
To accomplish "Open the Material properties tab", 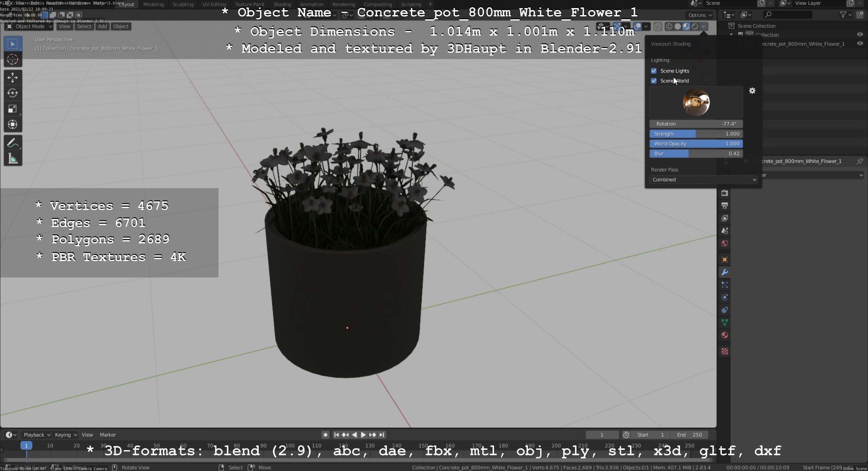I will [725, 335].
